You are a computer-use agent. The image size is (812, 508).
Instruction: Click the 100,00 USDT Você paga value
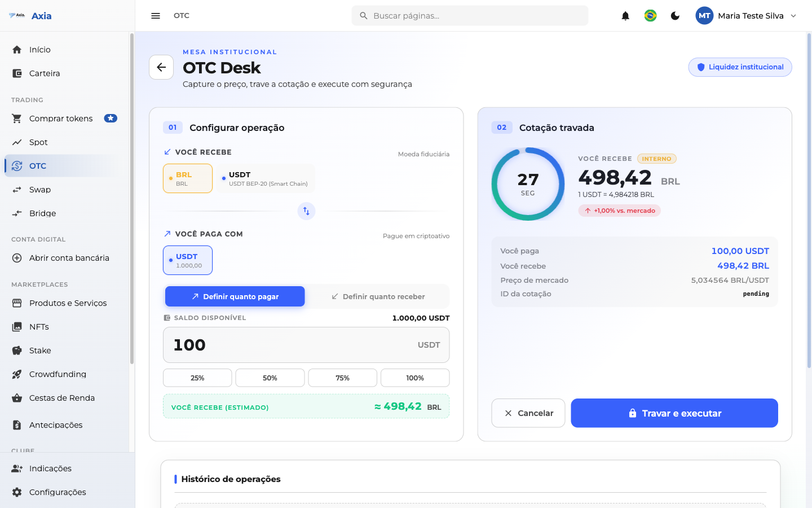(740, 251)
